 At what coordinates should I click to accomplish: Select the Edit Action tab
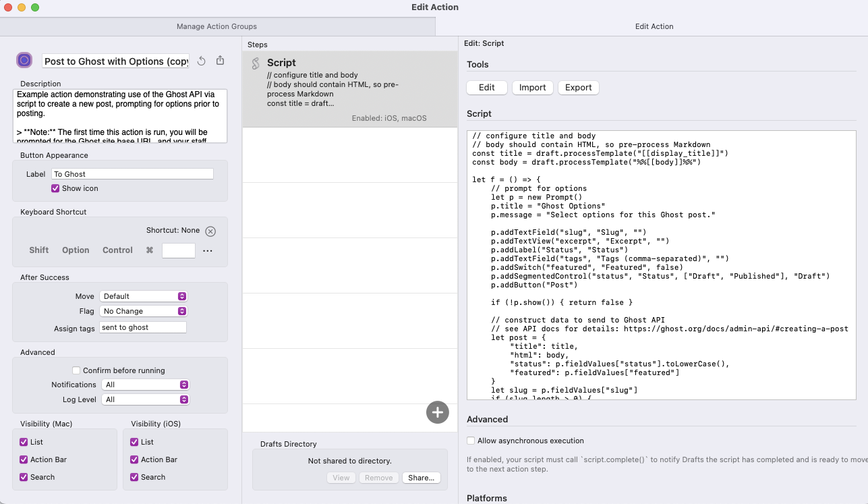pos(654,26)
